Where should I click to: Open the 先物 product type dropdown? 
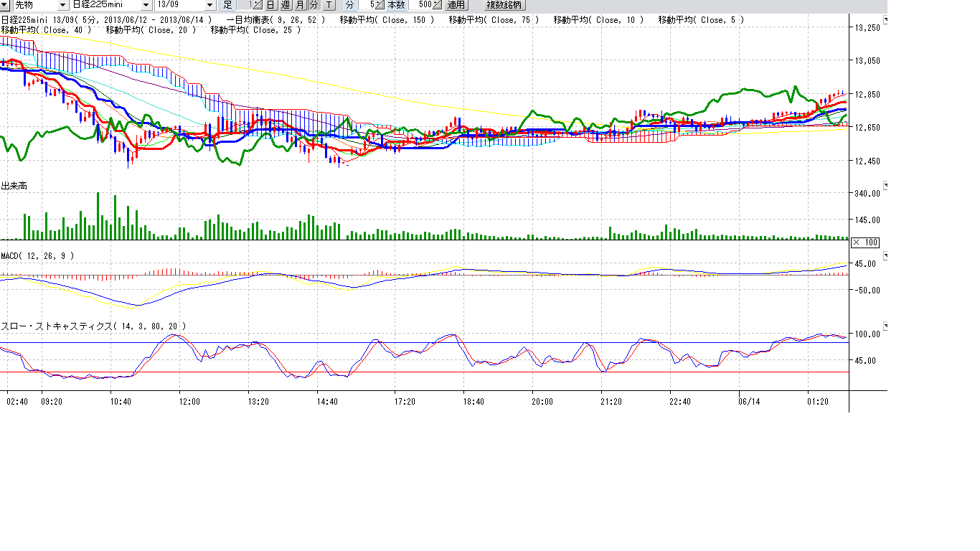coord(61,5)
